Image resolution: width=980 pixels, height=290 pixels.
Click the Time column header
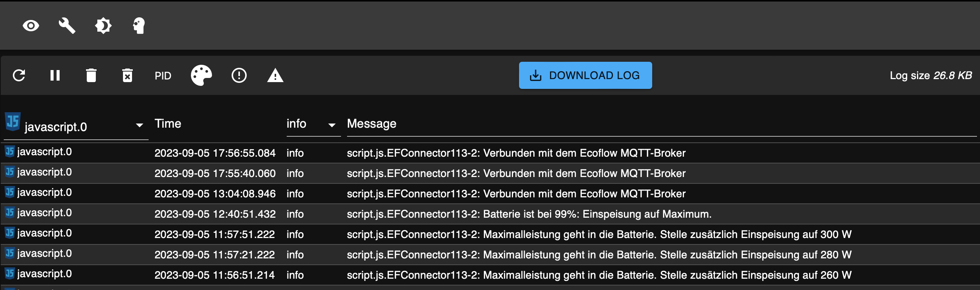click(x=168, y=124)
